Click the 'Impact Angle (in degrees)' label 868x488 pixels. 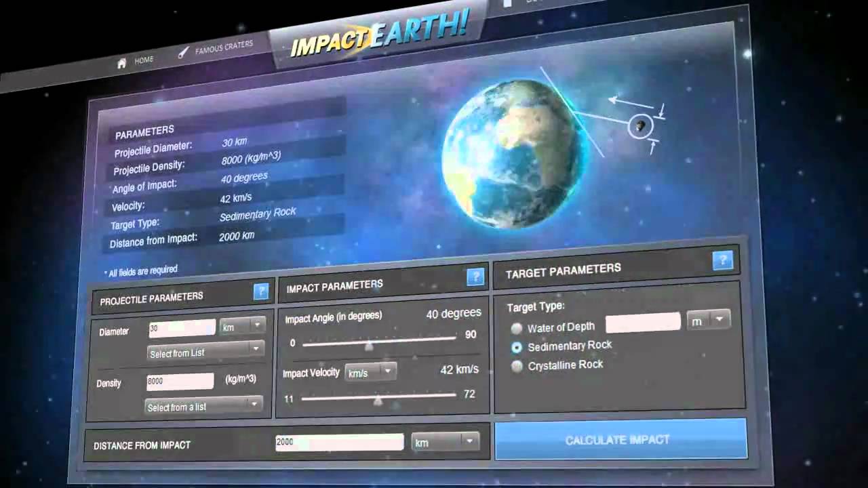click(x=334, y=317)
